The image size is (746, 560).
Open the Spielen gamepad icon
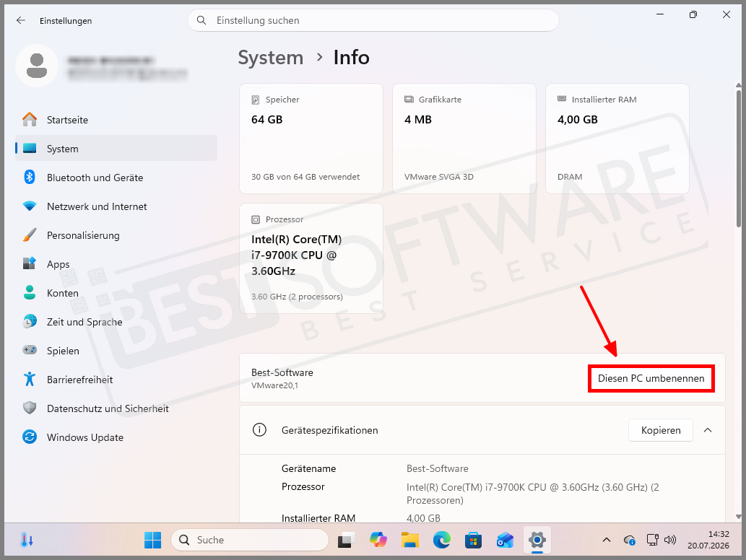[30, 350]
